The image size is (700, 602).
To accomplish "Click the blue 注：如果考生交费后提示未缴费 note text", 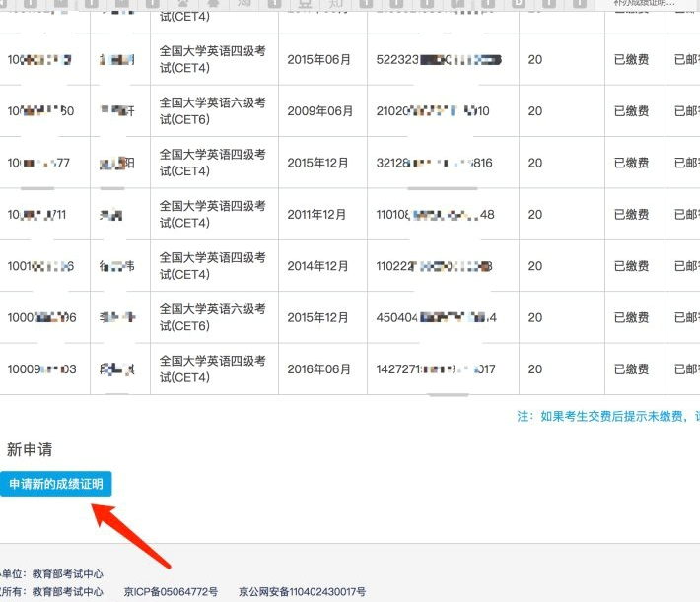I will (x=608, y=417).
